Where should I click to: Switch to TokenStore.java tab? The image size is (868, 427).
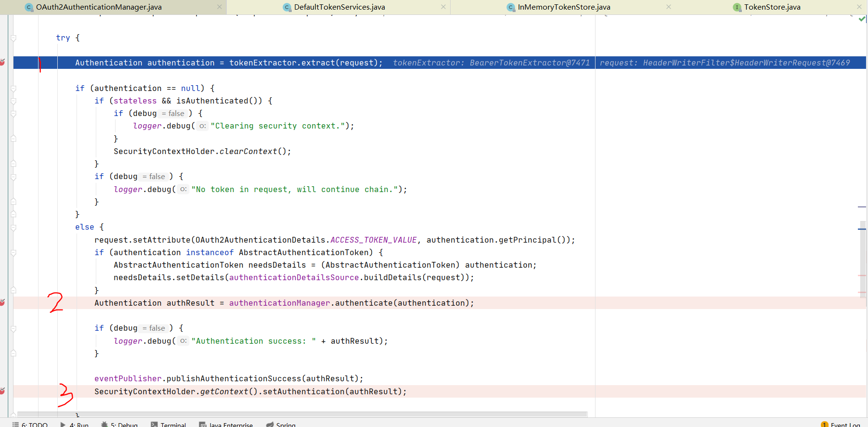772,7
